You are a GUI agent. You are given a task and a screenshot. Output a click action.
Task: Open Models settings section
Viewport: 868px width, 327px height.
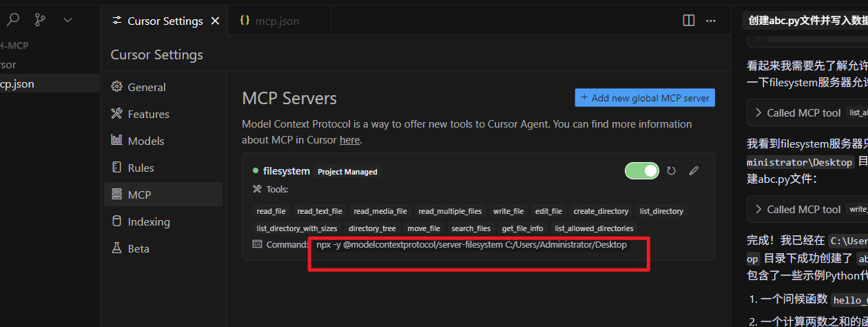pos(163,141)
